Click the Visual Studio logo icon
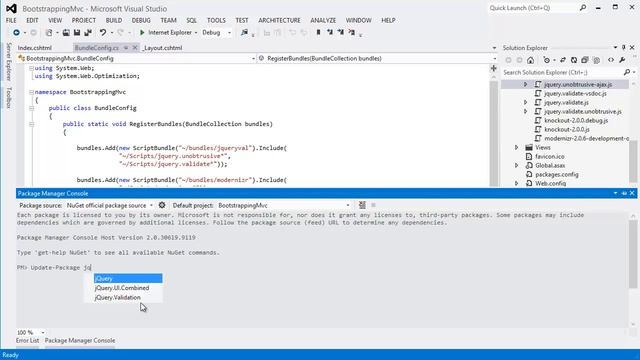Screen dimensions: 640x360 pyautogui.click(x=11, y=8)
